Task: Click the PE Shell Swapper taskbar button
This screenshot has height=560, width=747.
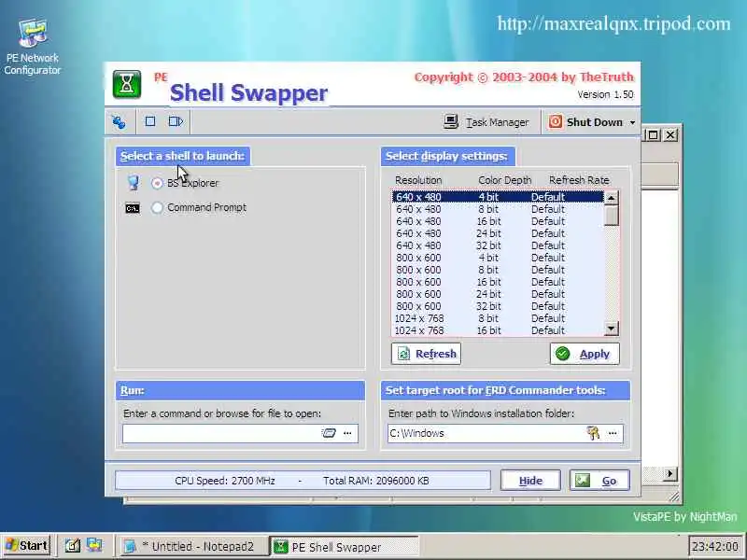Action: (344, 547)
